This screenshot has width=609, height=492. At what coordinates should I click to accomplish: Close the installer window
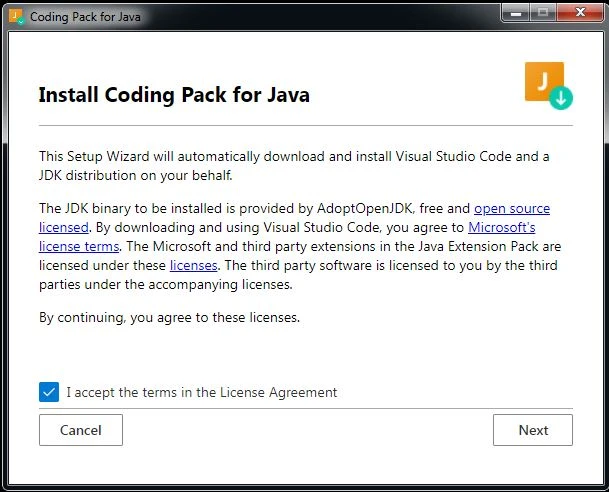[x=580, y=13]
